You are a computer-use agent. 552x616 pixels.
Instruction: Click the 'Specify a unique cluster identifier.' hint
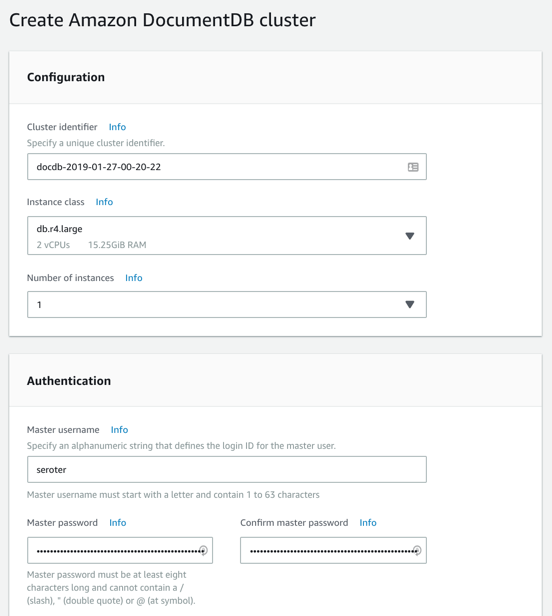[x=96, y=143]
